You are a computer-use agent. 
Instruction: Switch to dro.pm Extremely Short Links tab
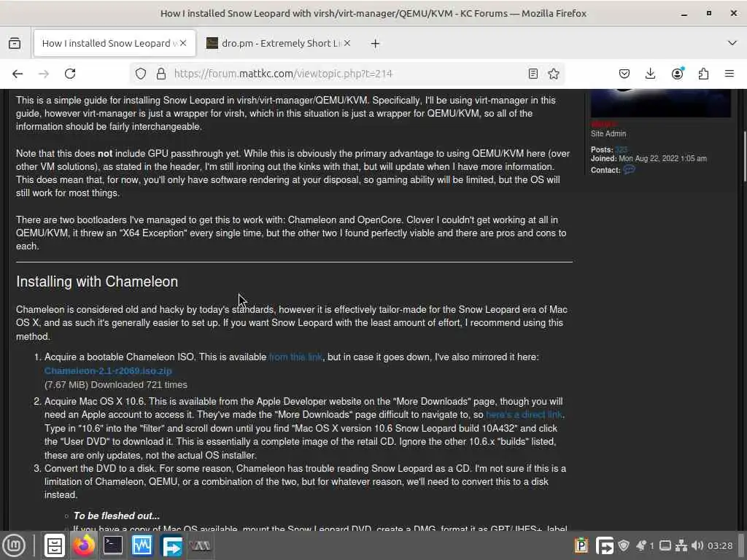(x=278, y=43)
